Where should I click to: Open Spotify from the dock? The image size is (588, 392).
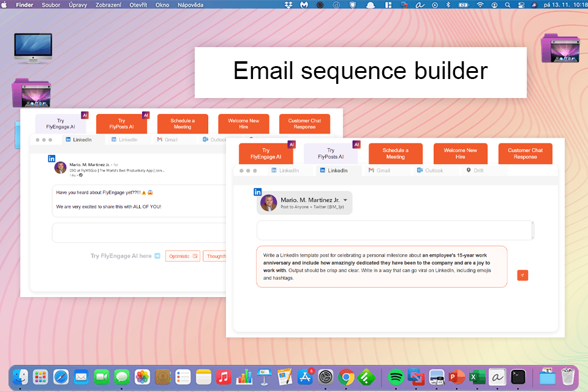tap(396, 377)
